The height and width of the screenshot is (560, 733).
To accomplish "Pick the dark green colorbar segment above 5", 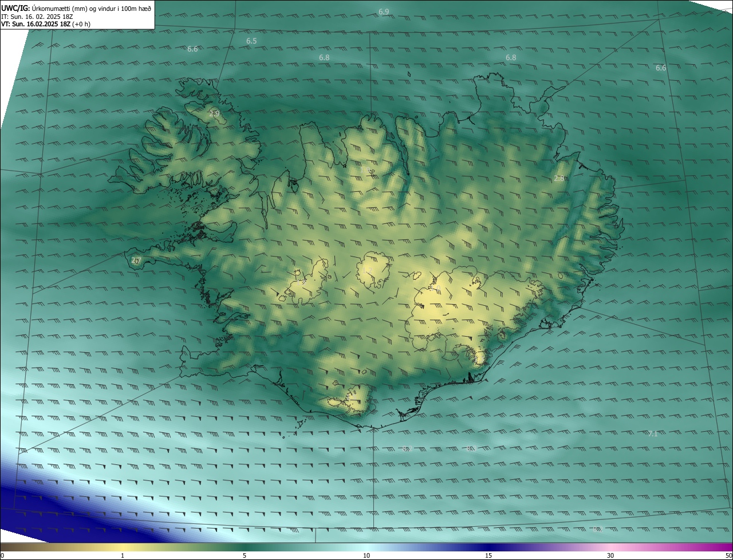I will 245,547.
